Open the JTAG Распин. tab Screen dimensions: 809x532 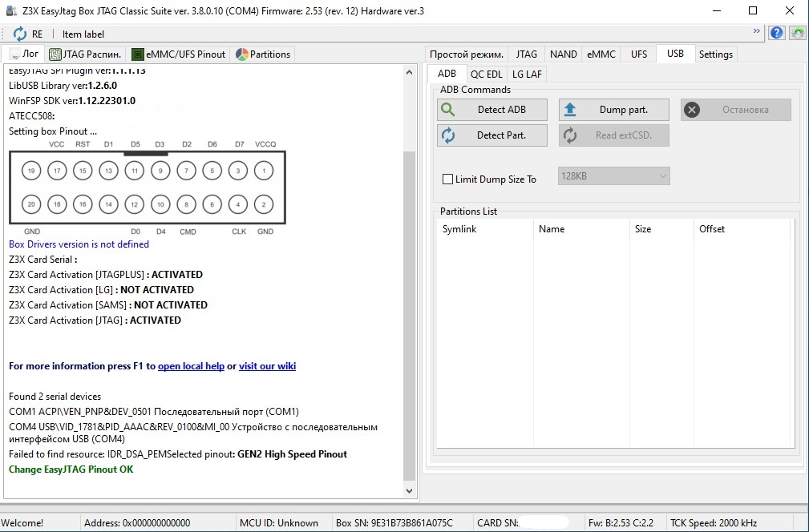86,54
